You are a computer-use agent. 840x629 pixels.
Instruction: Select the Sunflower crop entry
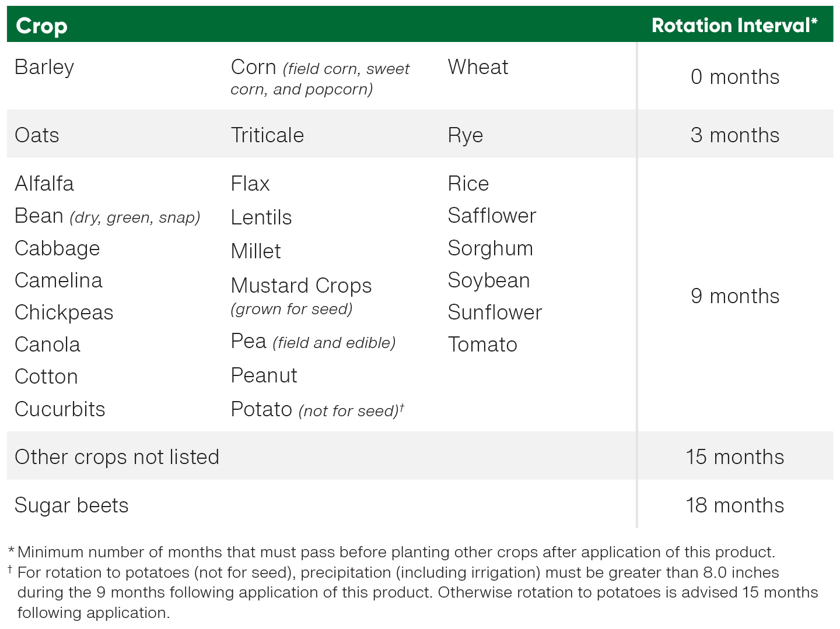tap(495, 312)
